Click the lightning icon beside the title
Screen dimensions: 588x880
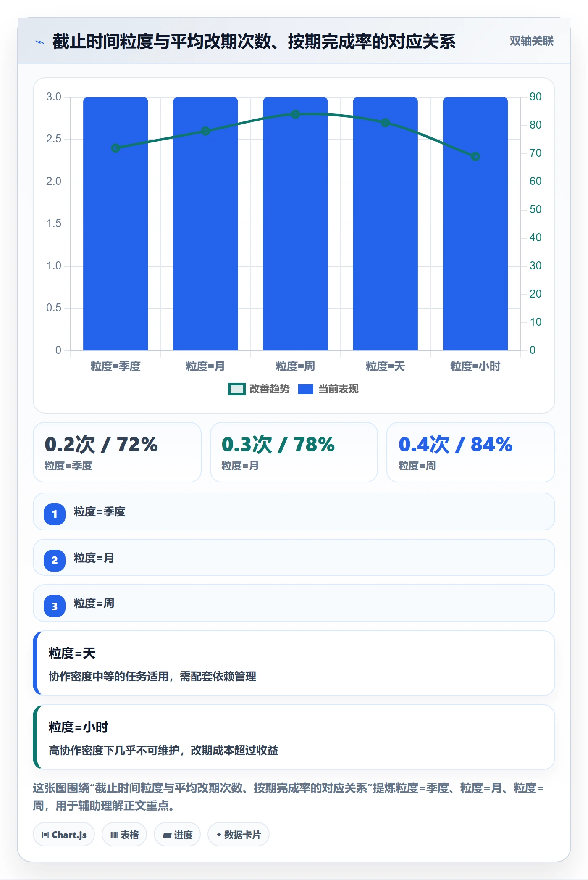pyautogui.click(x=40, y=42)
